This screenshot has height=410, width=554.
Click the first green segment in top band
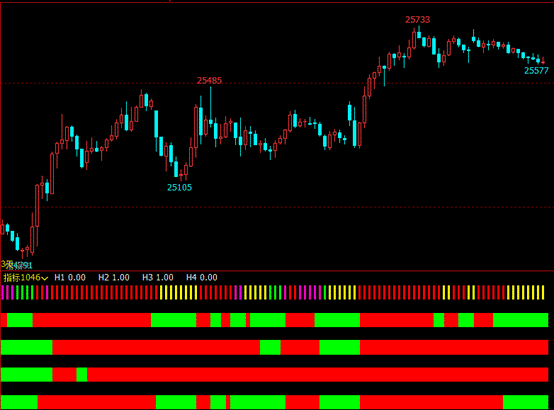click(x=20, y=320)
